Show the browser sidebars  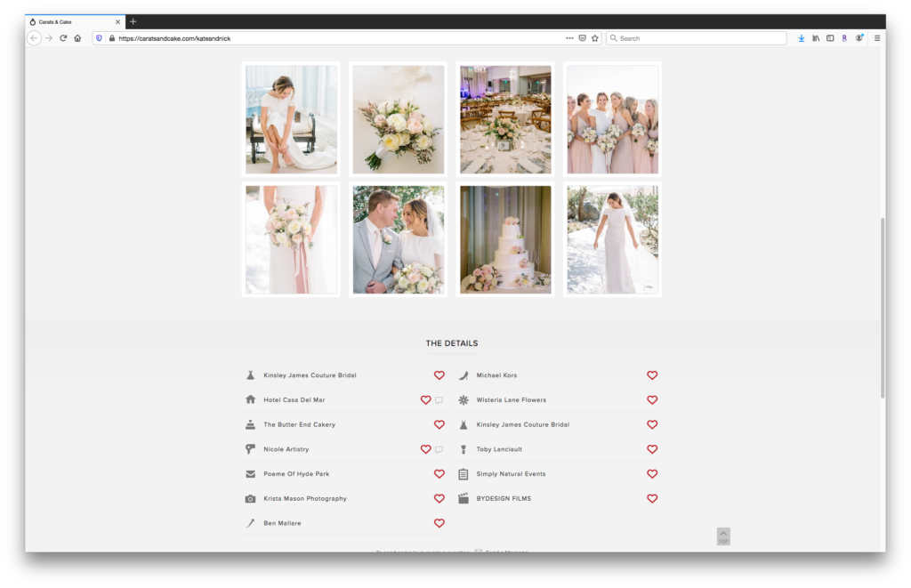pos(830,38)
